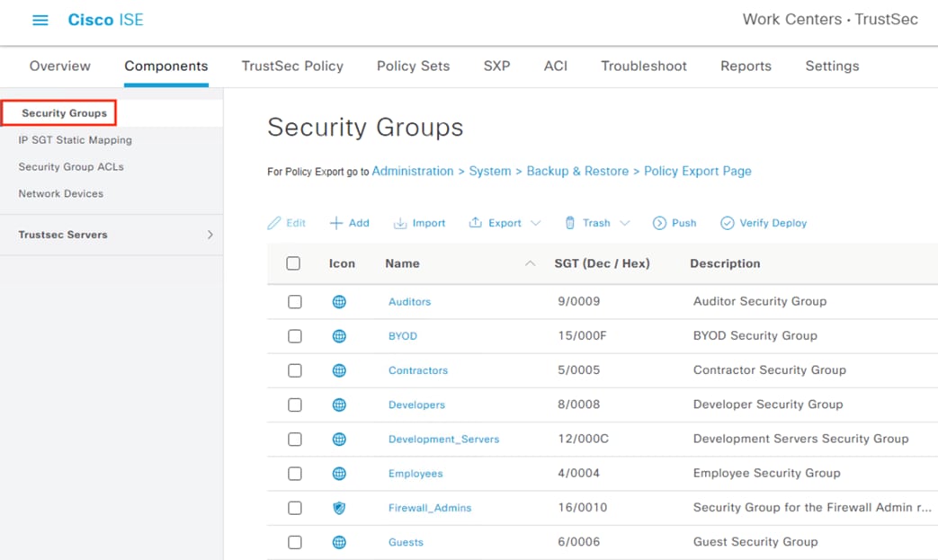The height and width of the screenshot is (560, 938).
Task: Toggle the select-all header checkbox
Action: [293, 263]
